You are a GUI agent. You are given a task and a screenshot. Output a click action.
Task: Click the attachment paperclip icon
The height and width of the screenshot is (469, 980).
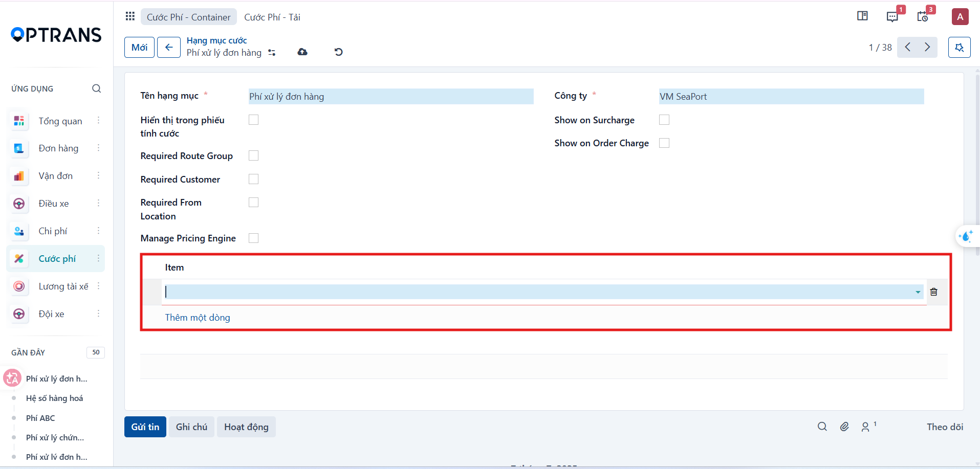pos(844,427)
